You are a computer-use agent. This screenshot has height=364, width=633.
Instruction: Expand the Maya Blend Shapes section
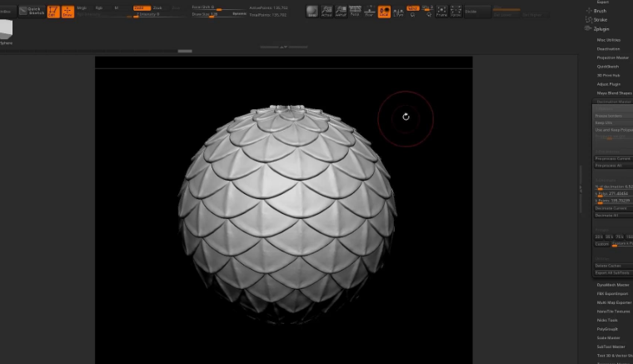[614, 93]
